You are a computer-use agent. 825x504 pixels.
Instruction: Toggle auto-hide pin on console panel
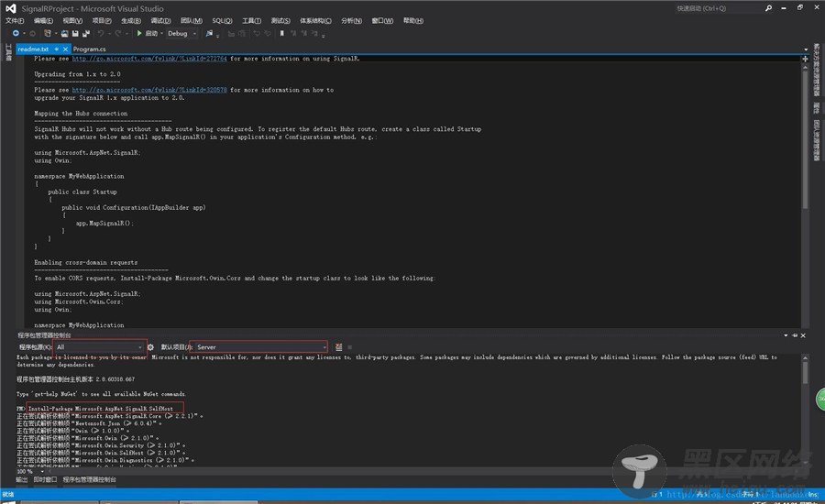click(795, 335)
